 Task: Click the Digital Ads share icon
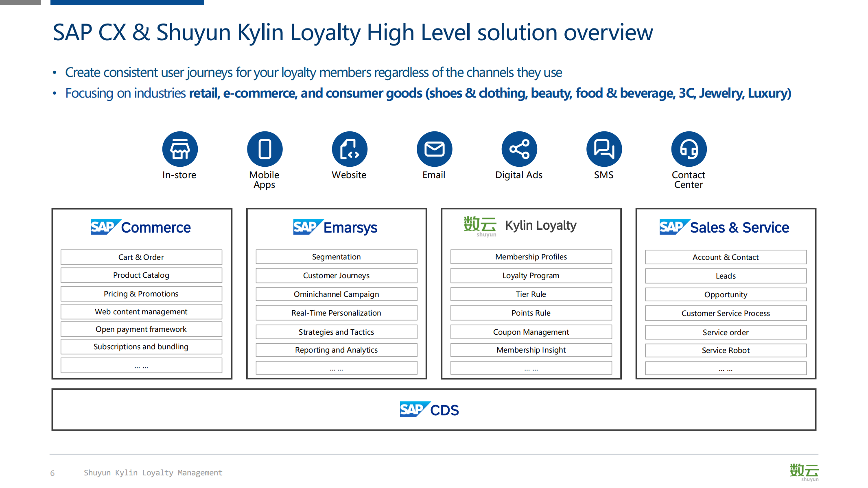coord(519,149)
